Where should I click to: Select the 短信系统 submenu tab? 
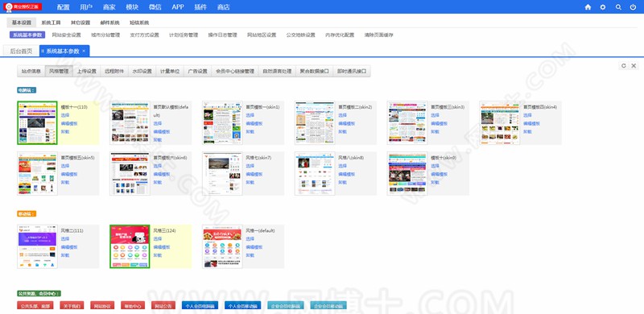pyautogui.click(x=139, y=23)
